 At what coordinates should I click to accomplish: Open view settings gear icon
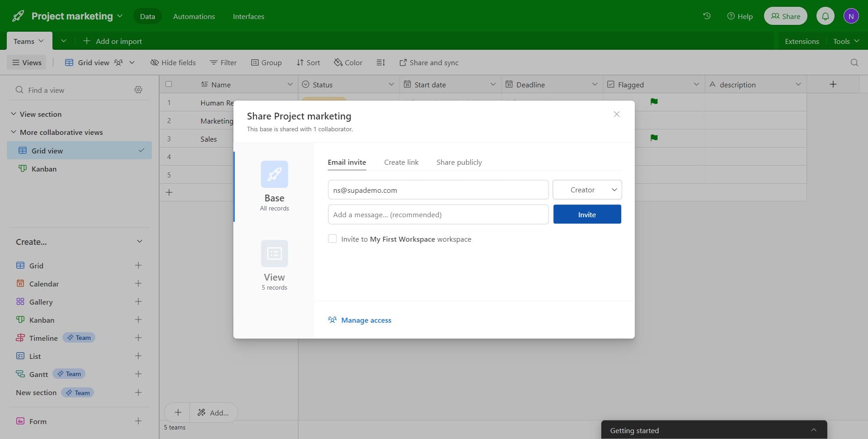coord(138,90)
